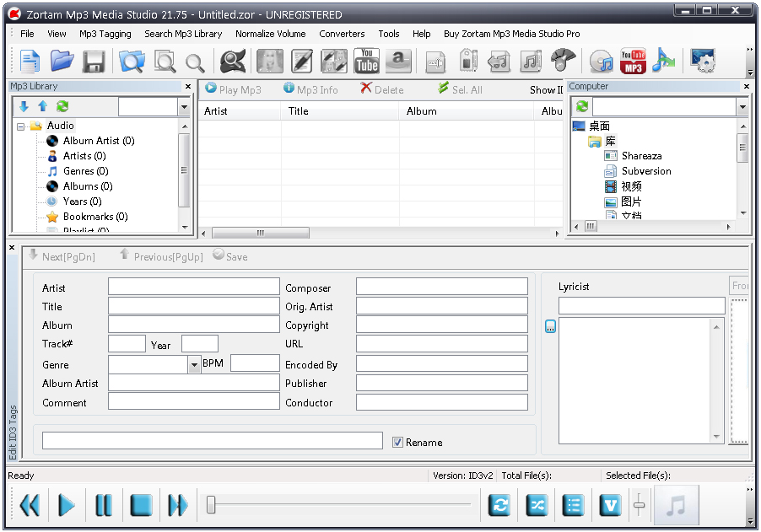Open the Genre dropdown list

click(x=194, y=365)
